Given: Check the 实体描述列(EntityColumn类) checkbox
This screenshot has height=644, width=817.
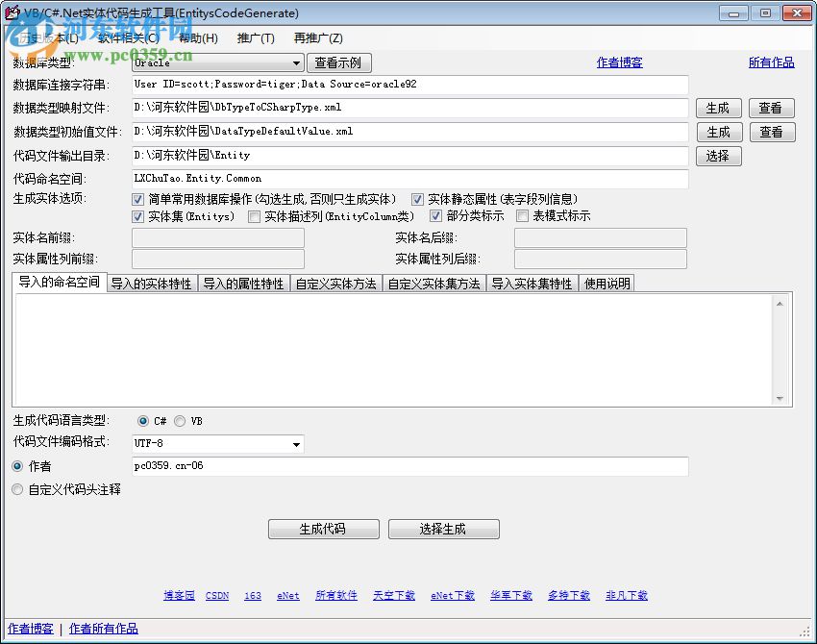Looking at the screenshot, I should [x=254, y=216].
